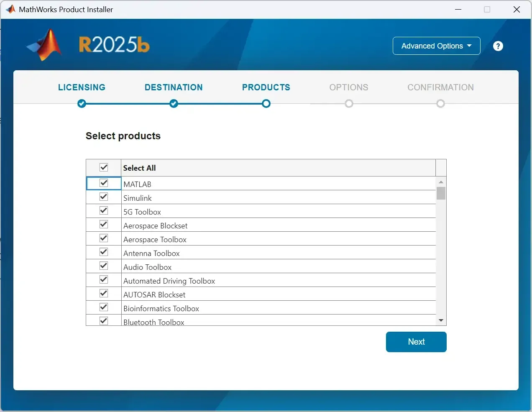This screenshot has height=412, width=532.
Task: Click the MathWorks icon in the title bar
Action: (x=10, y=9)
